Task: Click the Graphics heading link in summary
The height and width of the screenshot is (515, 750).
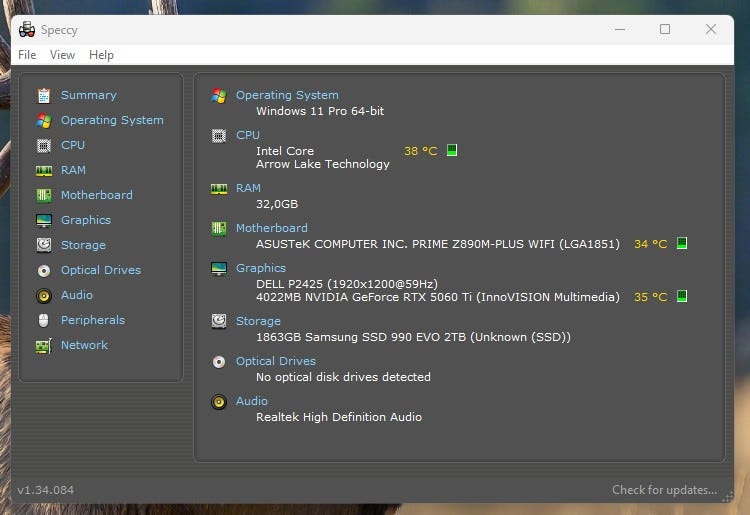Action: tap(261, 268)
